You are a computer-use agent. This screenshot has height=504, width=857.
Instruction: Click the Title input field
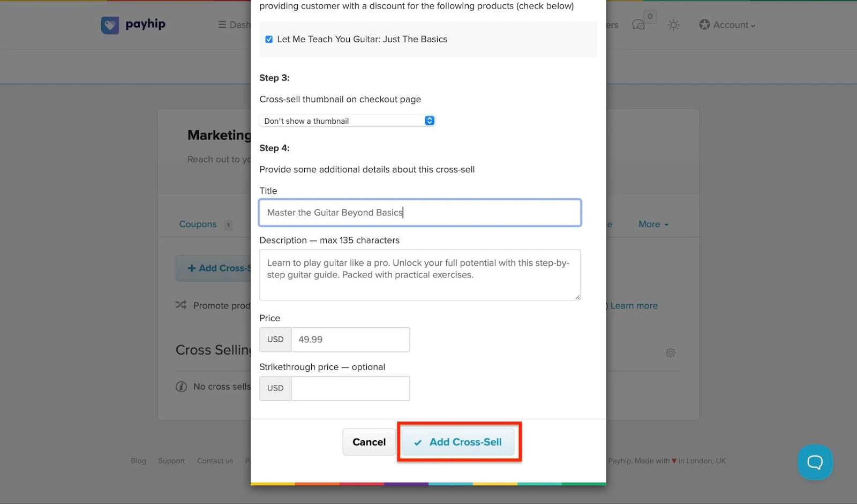click(420, 213)
